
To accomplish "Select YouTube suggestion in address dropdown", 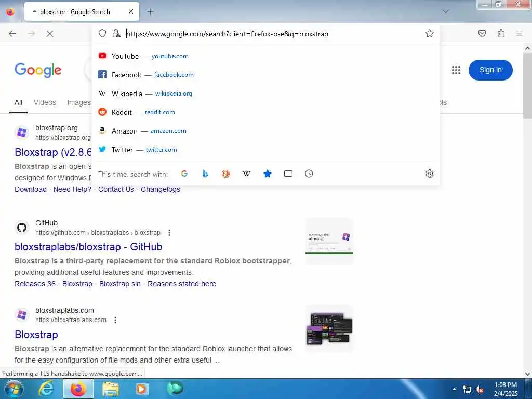I will [265, 56].
